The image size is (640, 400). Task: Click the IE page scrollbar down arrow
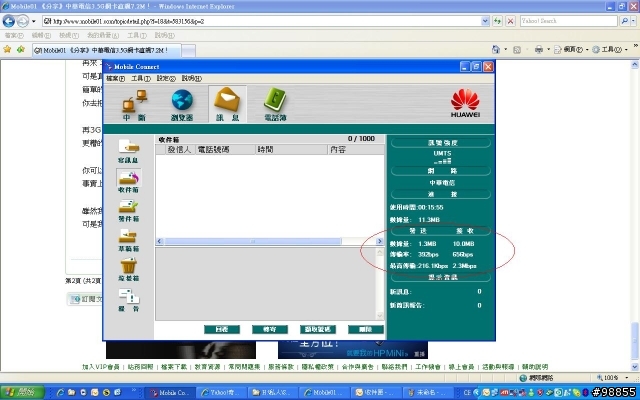635,367
